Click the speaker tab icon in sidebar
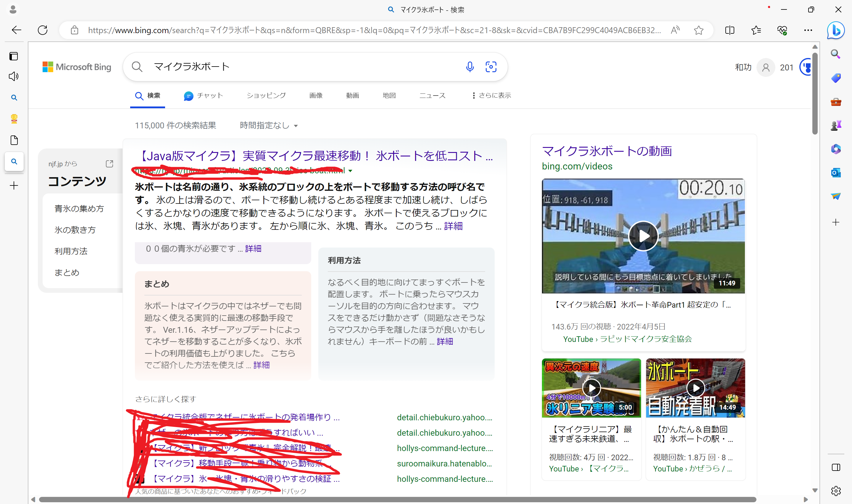The image size is (852, 504). pyautogui.click(x=14, y=76)
